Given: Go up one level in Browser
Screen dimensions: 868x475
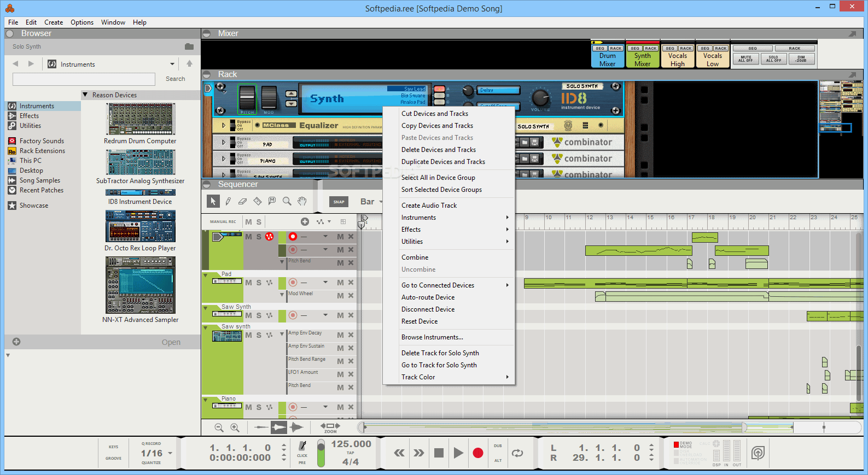Looking at the screenshot, I should tap(189, 64).
